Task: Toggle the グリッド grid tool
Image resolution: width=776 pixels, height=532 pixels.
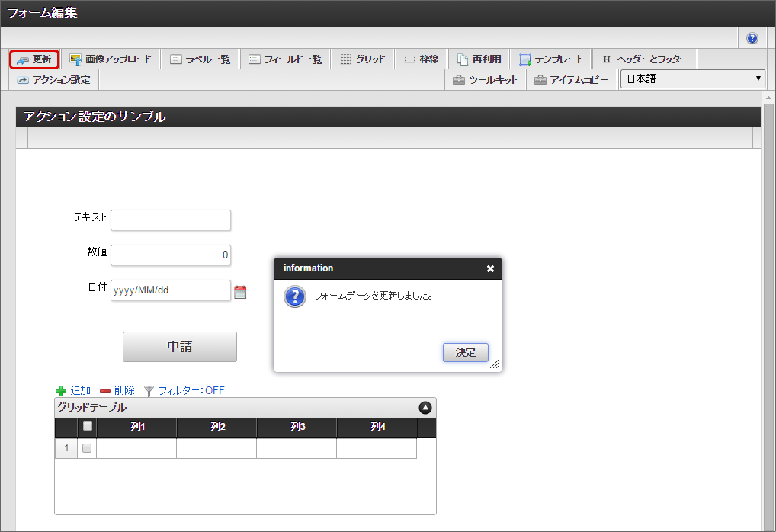Action: point(362,59)
